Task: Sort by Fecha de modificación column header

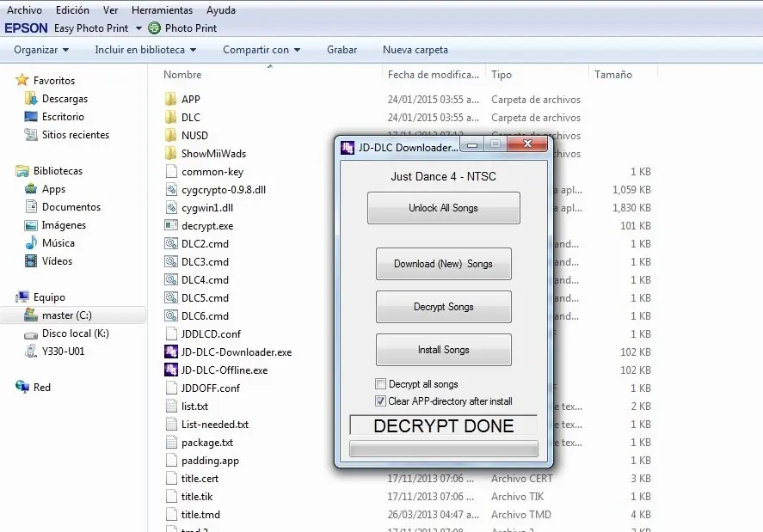Action: click(433, 75)
